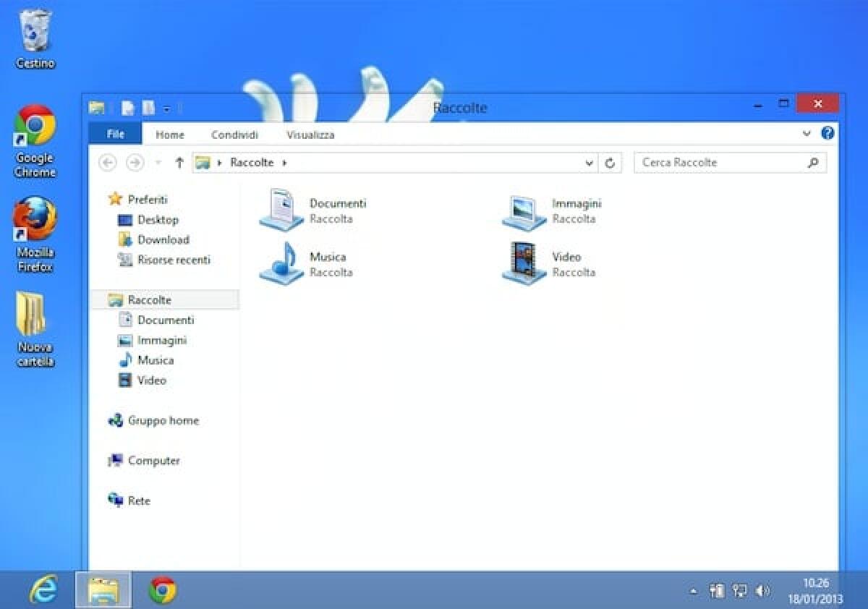This screenshot has height=609, width=868.
Task: Open Gruppo home from sidebar
Action: coord(162,420)
